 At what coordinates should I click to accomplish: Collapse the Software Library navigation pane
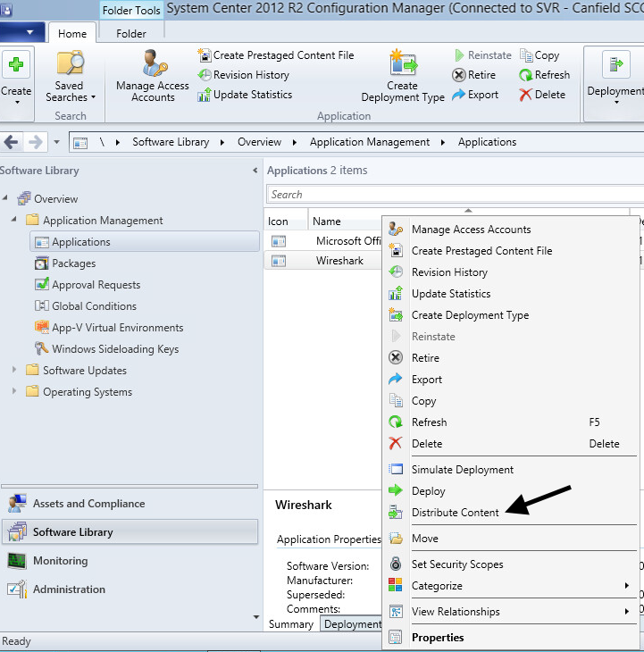pos(255,170)
